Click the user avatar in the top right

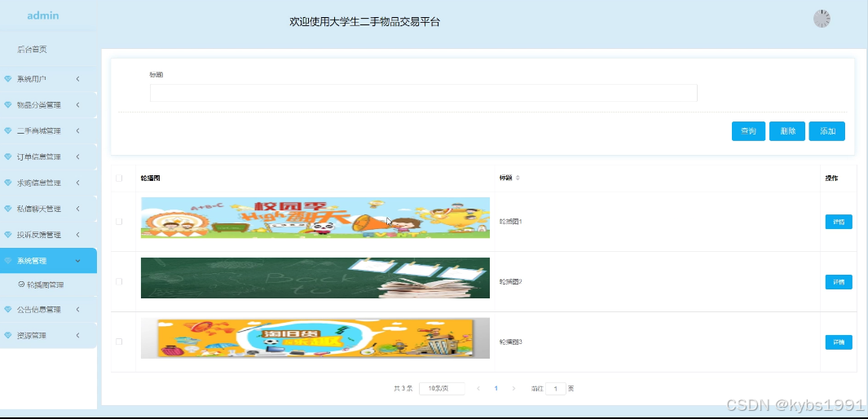(x=822, y=19)
